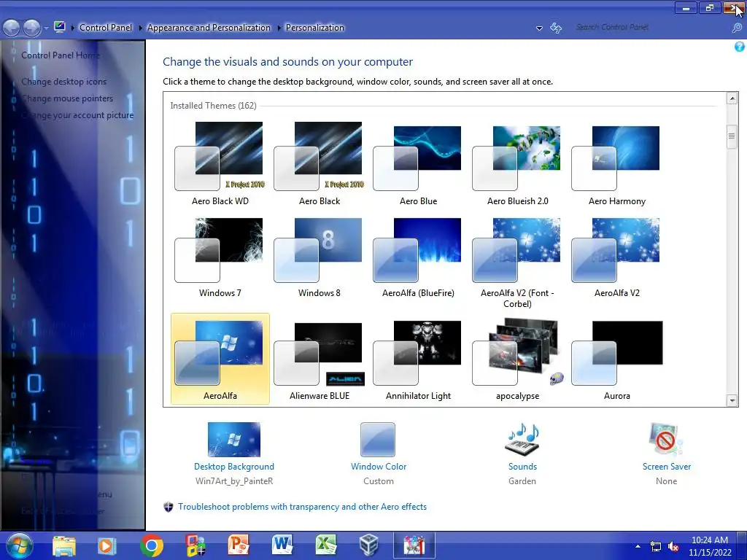The width and height of the screenshot is (747, 560).
Task: Select the Aero Black WD theme
Action: click(220, 164)
